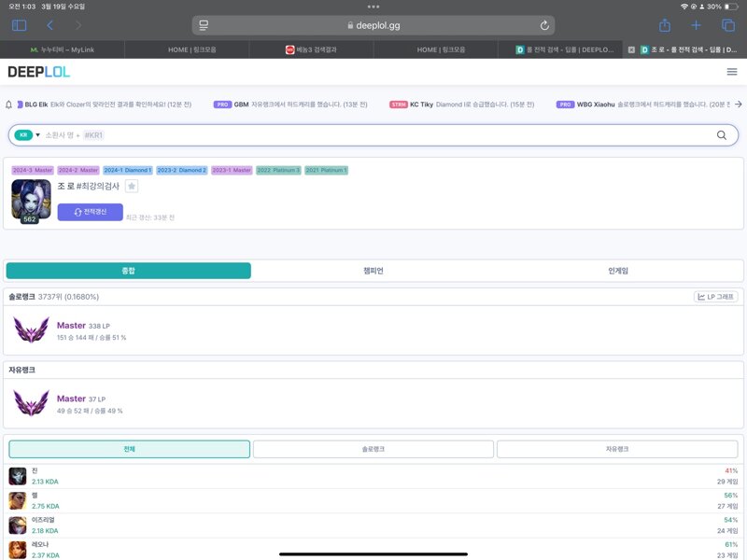Viewport: 747px width, 560px height.
Task: Open the GBM news item
Action: [290, 105]
